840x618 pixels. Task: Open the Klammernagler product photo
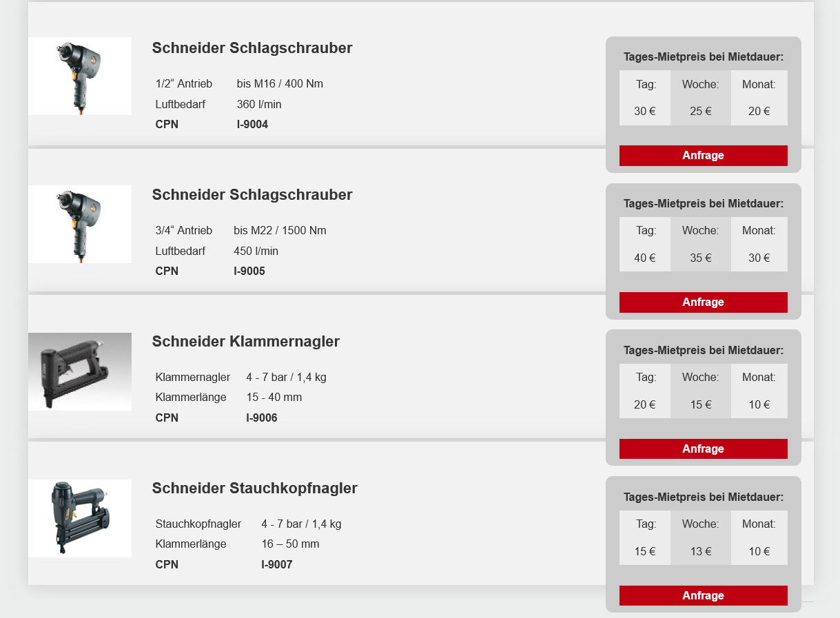(80, 371)
